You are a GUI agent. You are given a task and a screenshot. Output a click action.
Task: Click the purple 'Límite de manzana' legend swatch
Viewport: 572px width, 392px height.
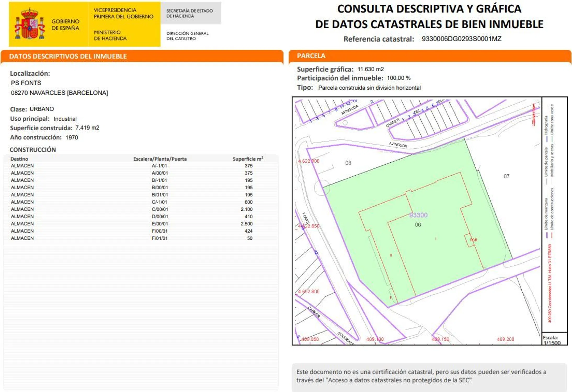pyautogui.click(x=547, y=235)
